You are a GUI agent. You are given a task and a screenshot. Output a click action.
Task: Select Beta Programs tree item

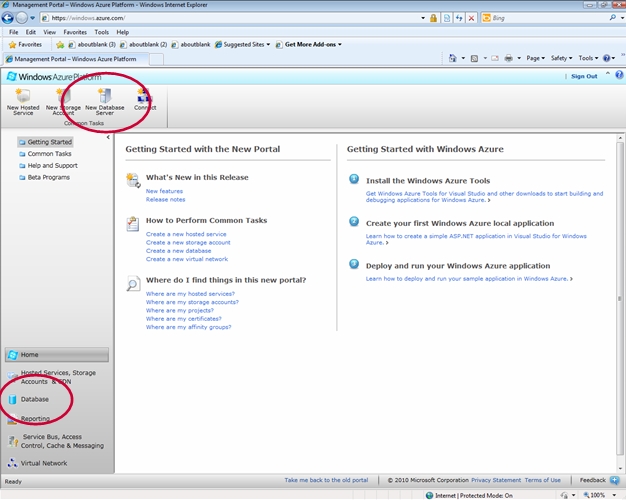coord(44,177)
